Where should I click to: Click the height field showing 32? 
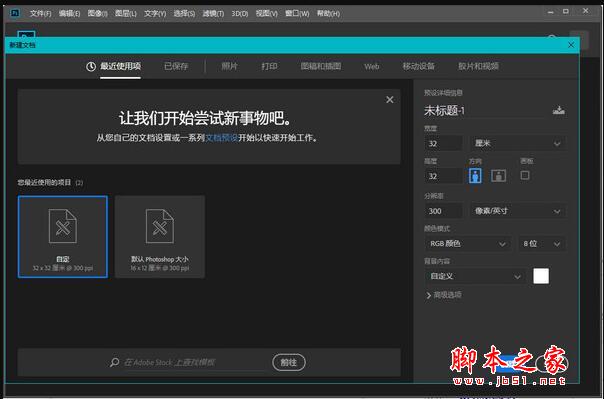pyautogui.click(x=443, y=176)
